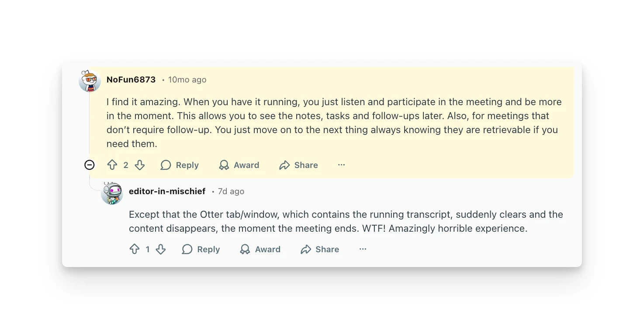The width and height of the screenshot is (644, 329).
Task: Reply to editor-in-mischief's comment
Action: pos(201,249)
